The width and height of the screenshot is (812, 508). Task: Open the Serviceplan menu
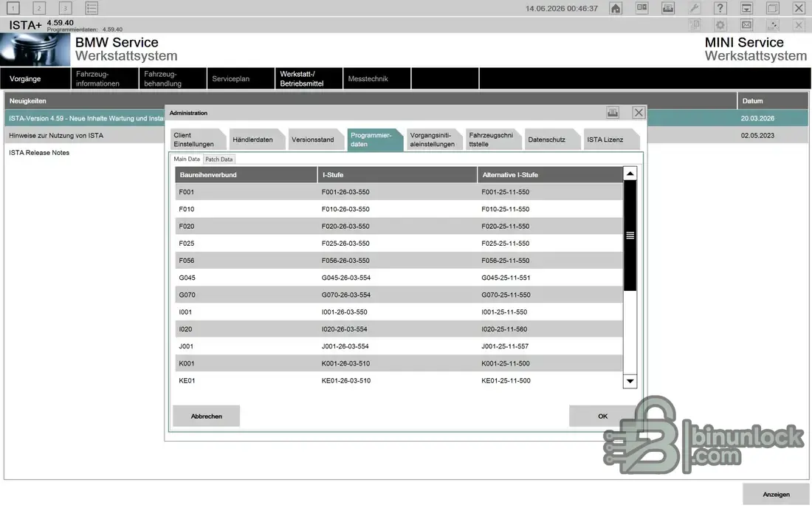point(241,78)
